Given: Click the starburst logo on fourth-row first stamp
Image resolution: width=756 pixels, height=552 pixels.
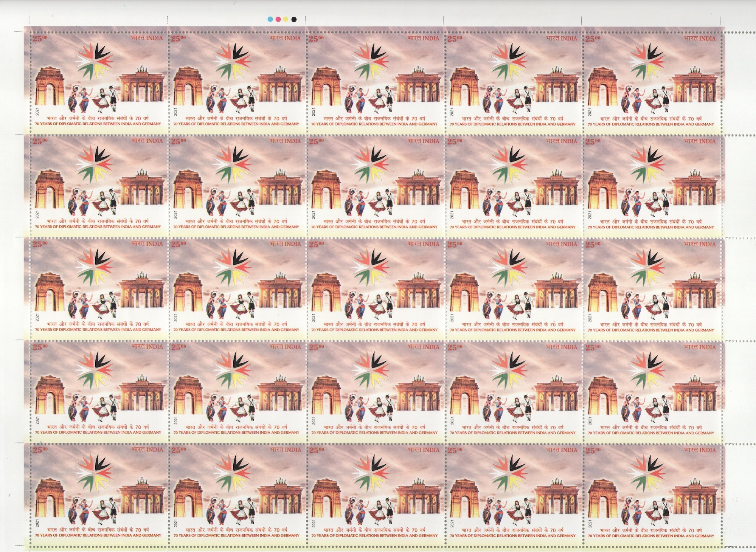Looking at the screenshot, I should [x=95, y=369].
